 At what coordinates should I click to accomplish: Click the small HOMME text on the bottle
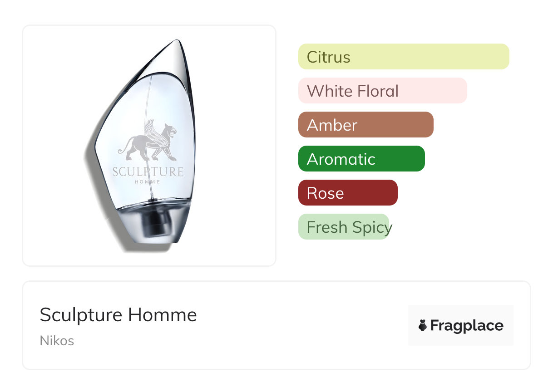coord(148,182)
